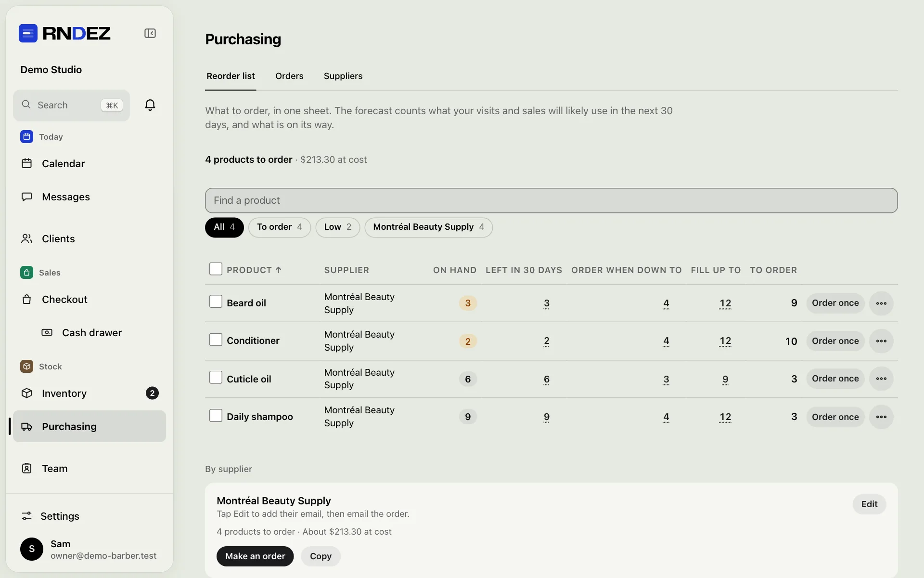Select the All filter chip
Image resolution: width=924 pixels, height=578 pixels.
point(224,227)
